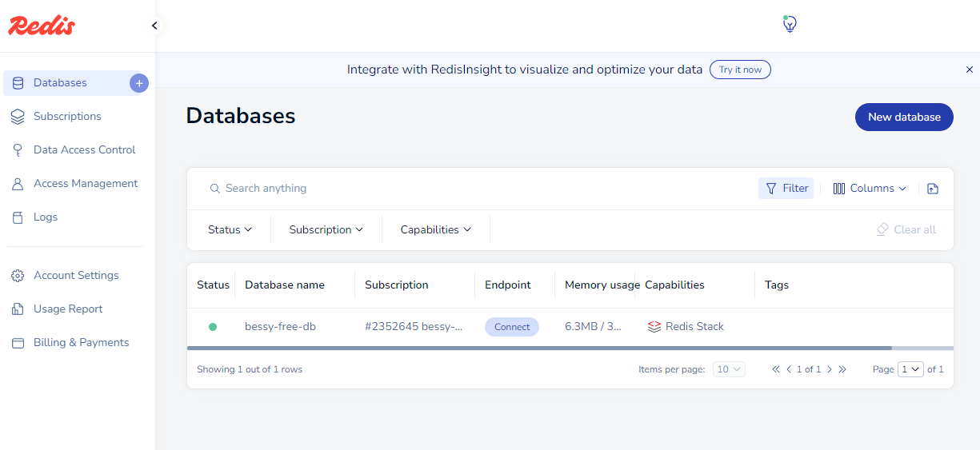Toggle the Filter panel
980x450 pixels.
pyautogui.click(x=786, y=189)
